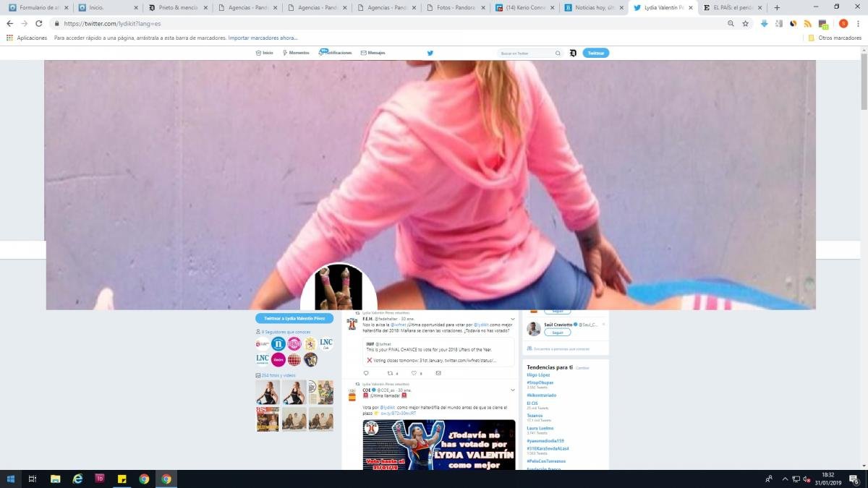The image size is (868, 488).
Task: Open Chrome three-dot menu
Action: (859, 23)
